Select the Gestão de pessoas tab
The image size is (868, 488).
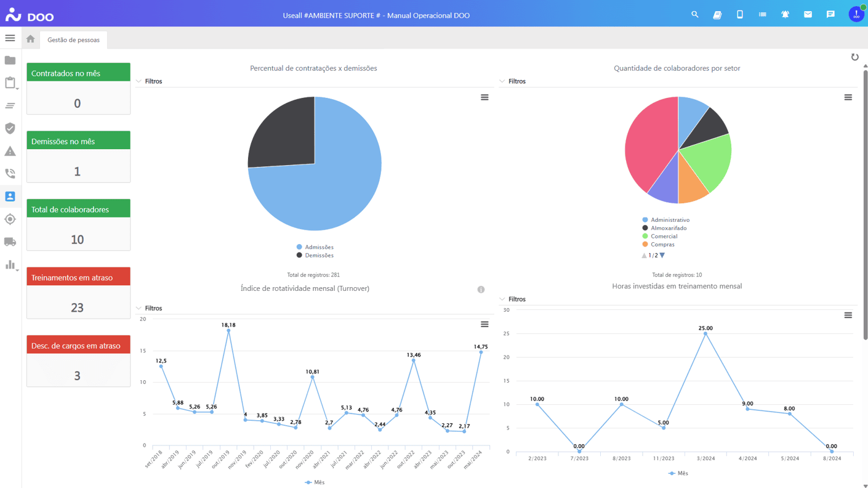73,40
